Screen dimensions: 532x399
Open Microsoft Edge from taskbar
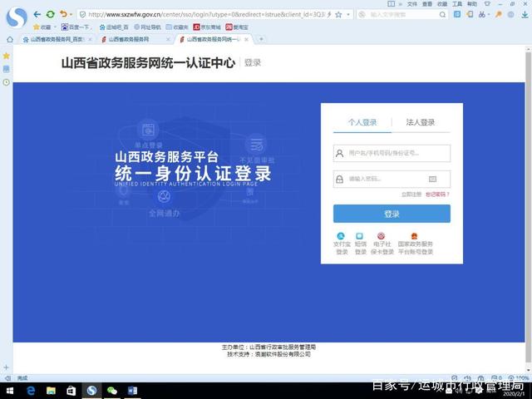click(31, 390)
